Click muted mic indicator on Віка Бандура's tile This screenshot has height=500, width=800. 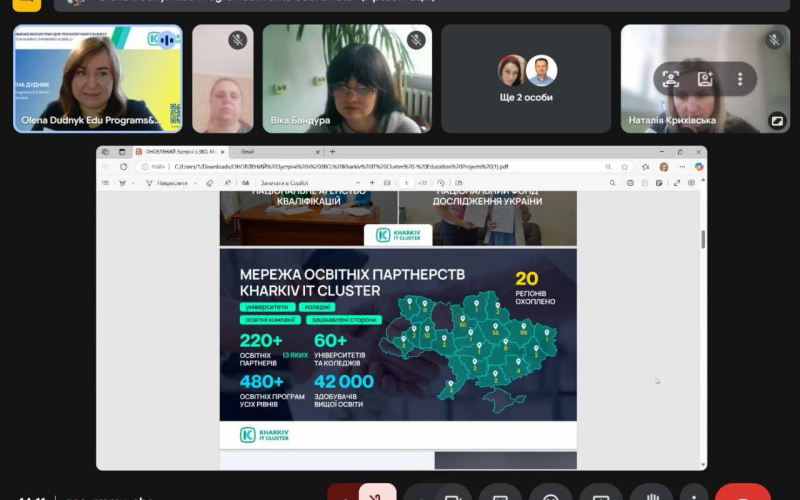click(416, 40)
